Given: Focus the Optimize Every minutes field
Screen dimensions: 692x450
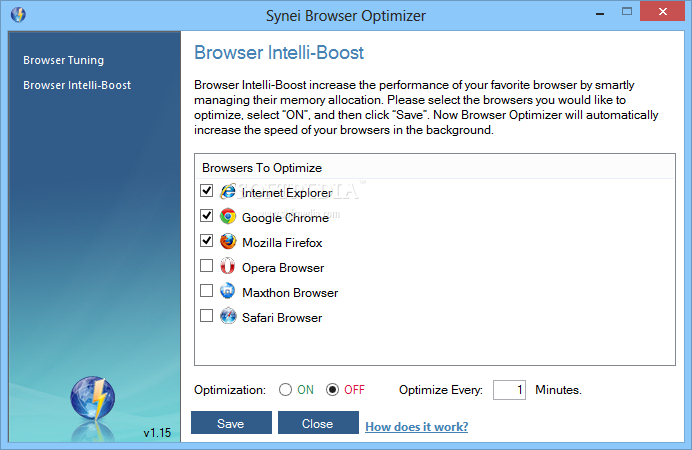Looking at the screenshot, I should 509,390.
